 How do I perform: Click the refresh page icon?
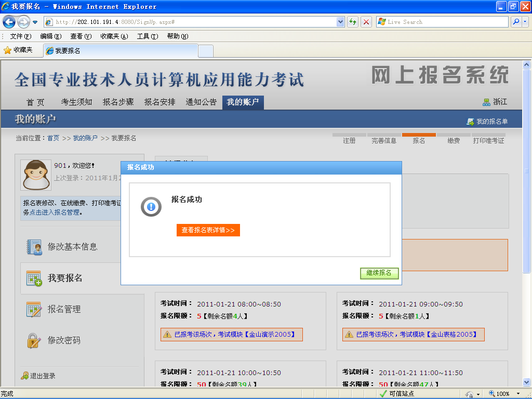click(x=353, y=22)
